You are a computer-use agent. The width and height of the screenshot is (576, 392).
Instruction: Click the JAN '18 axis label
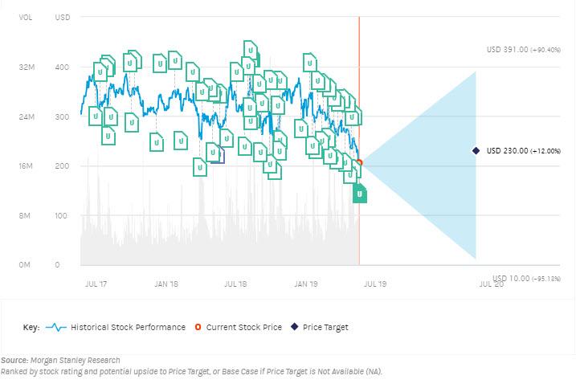click(x=166, y=284)
